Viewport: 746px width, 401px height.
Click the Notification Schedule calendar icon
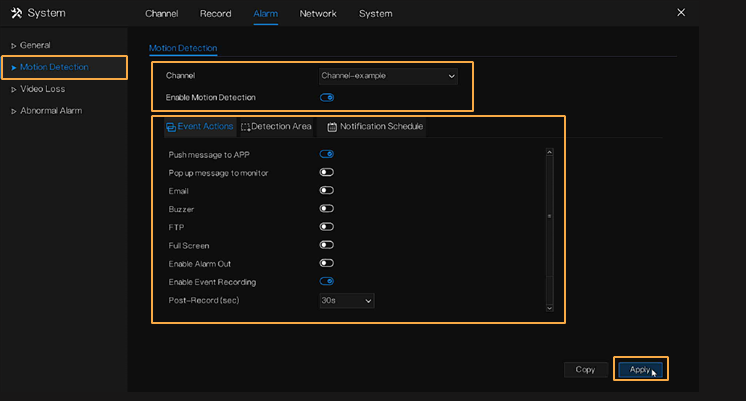click(332, 127)
